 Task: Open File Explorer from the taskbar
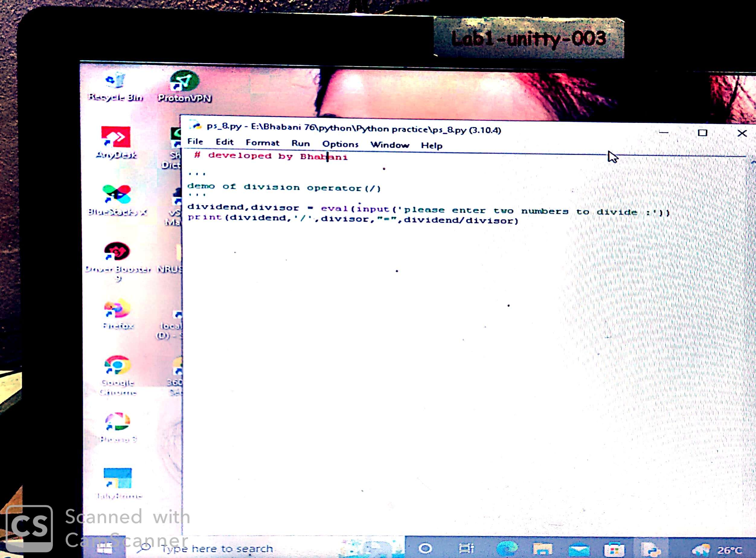coord(542,549)
